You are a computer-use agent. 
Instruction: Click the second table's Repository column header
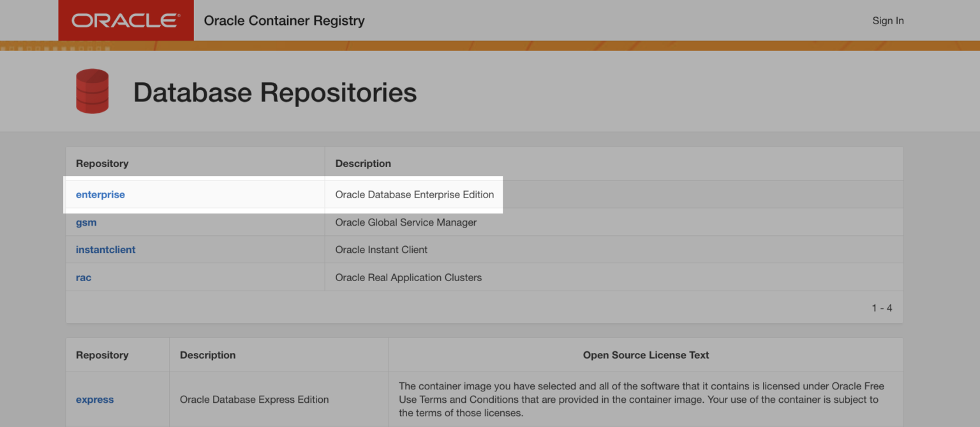pos(102,355)
